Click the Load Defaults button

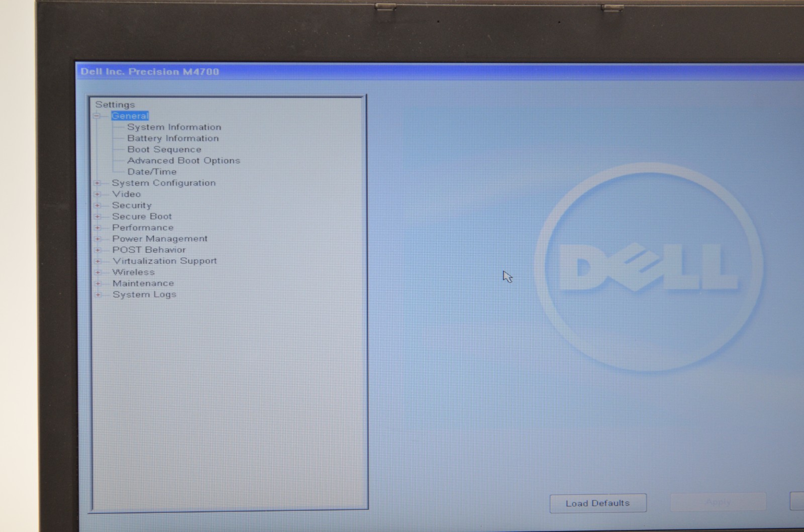[x=598, y=503]
